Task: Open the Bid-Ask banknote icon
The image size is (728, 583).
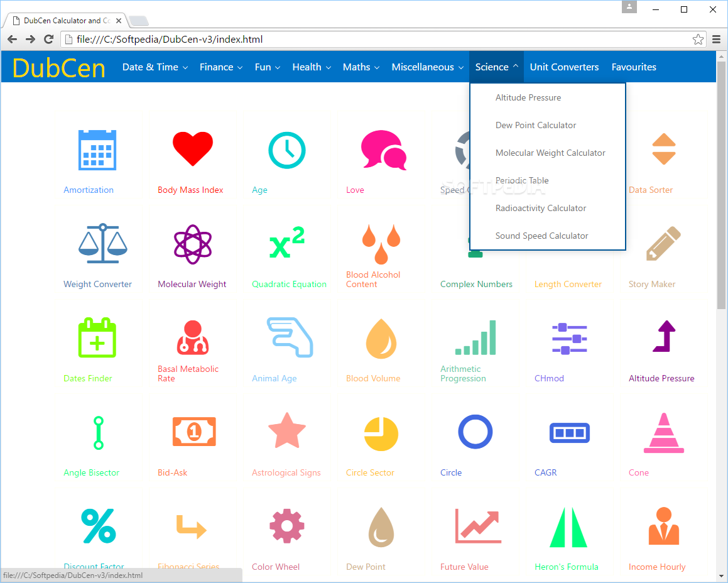Action: click(194, 432)
